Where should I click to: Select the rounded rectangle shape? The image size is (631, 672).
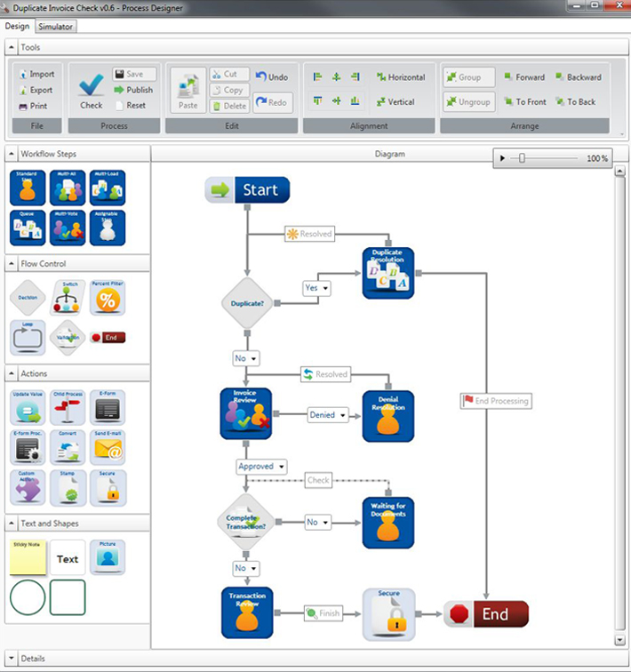[x=68, y=597]
